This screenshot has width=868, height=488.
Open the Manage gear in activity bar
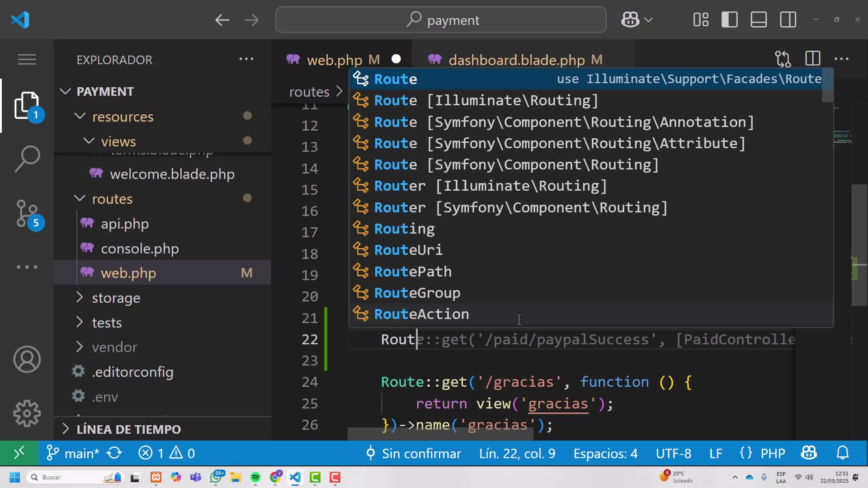tap(27, 413)
